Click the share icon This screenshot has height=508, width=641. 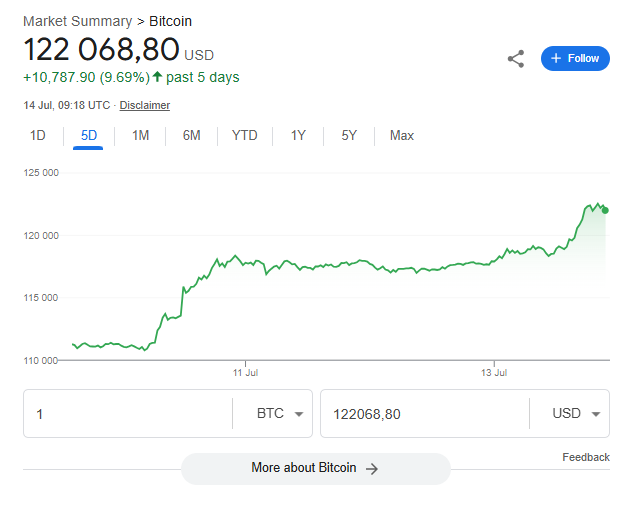click(x=515, y=59)
